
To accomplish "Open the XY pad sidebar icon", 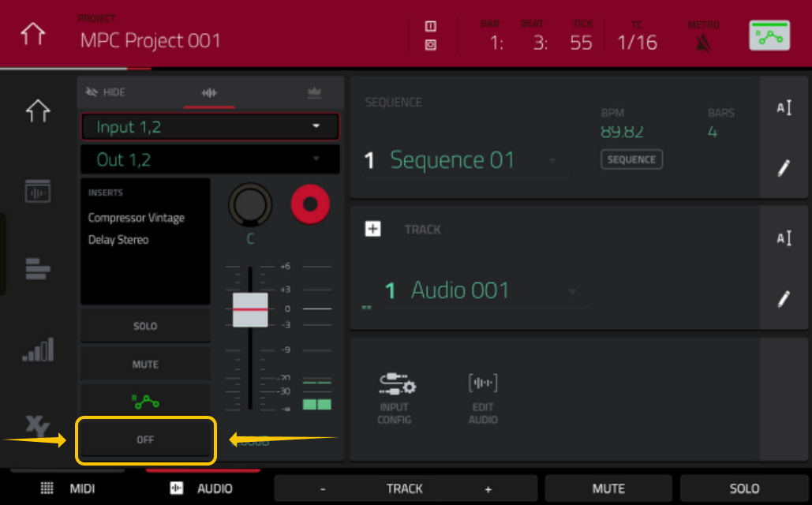I will click(37, 426).
